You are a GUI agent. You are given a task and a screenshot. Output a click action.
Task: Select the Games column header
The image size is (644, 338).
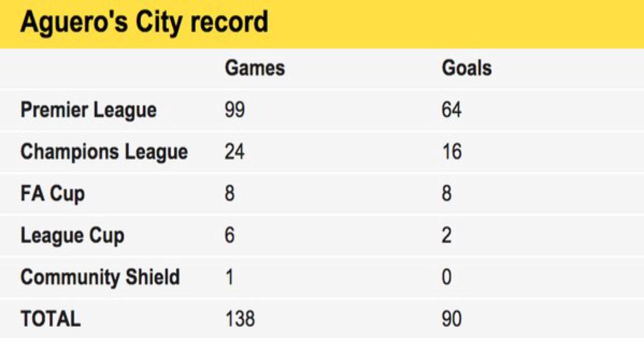[254, 69]
